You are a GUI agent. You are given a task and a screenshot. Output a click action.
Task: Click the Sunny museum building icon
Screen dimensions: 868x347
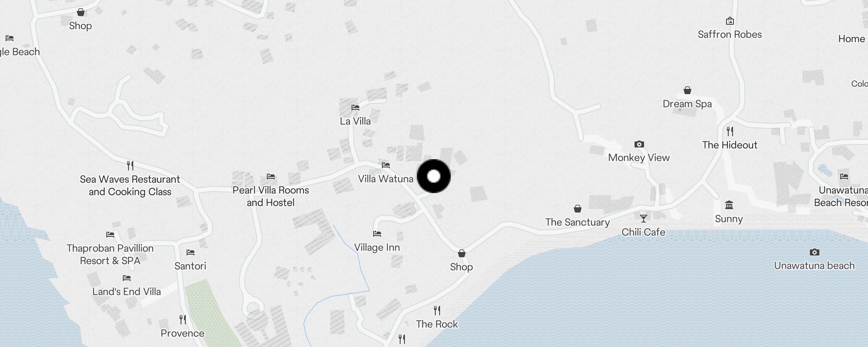729,205
